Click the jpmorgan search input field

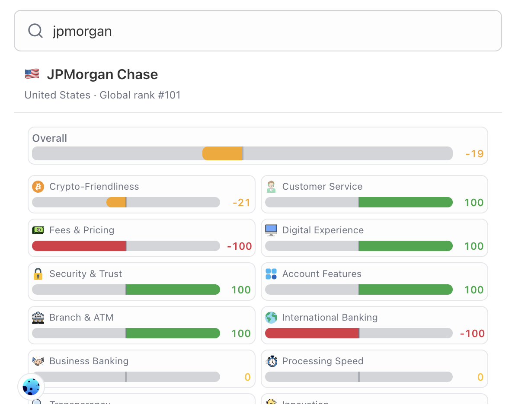[258, 31]
